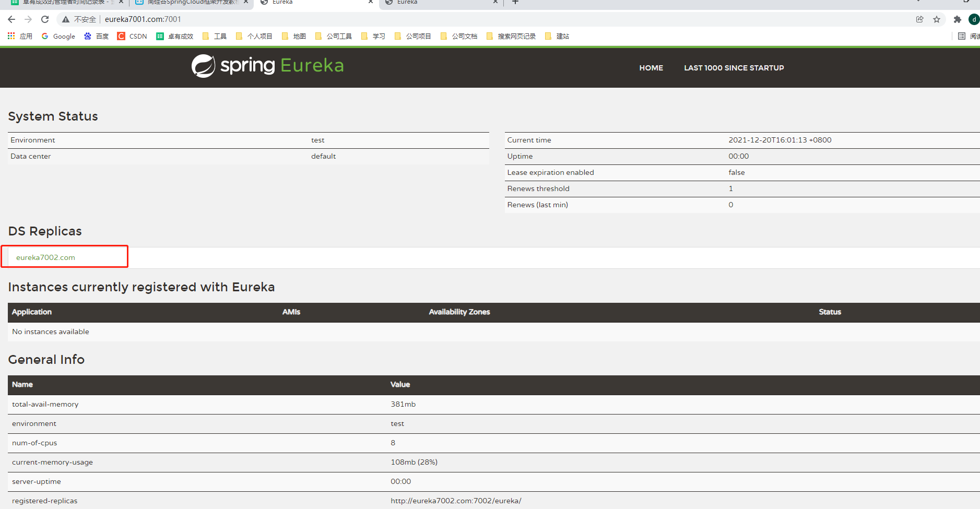Image resolution: width=980 pixels, height=509 pixels.
Task: Open the CSDN bookmark
Action: (x=132, y=36)
